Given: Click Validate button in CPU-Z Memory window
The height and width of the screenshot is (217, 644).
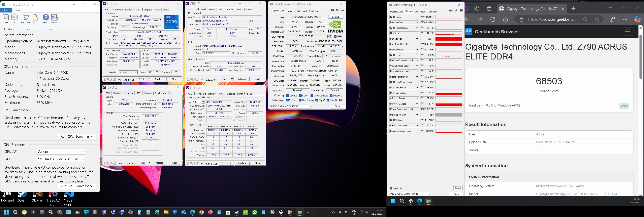Looking at the screenshot, I should pos(159,163).
